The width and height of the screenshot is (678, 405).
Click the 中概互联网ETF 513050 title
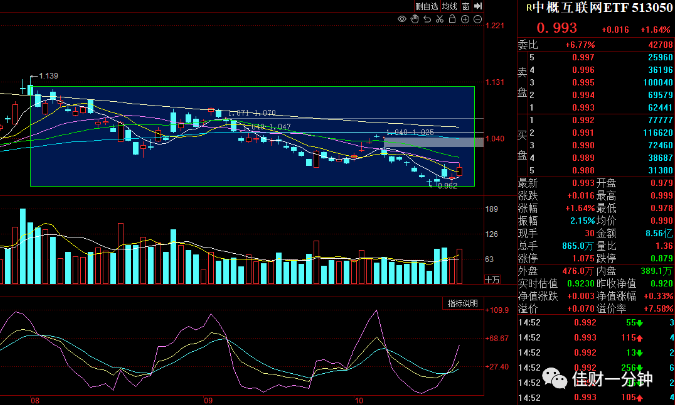pos(602,7)
